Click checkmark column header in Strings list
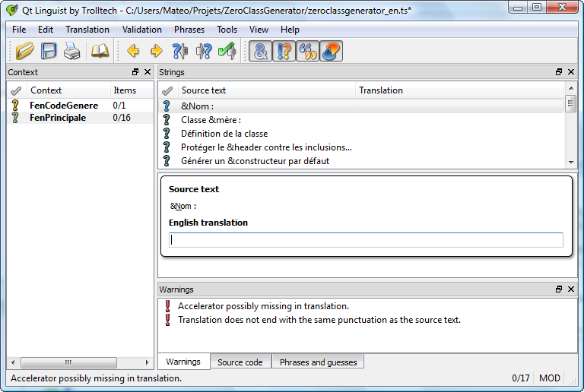 coord(167,90)
